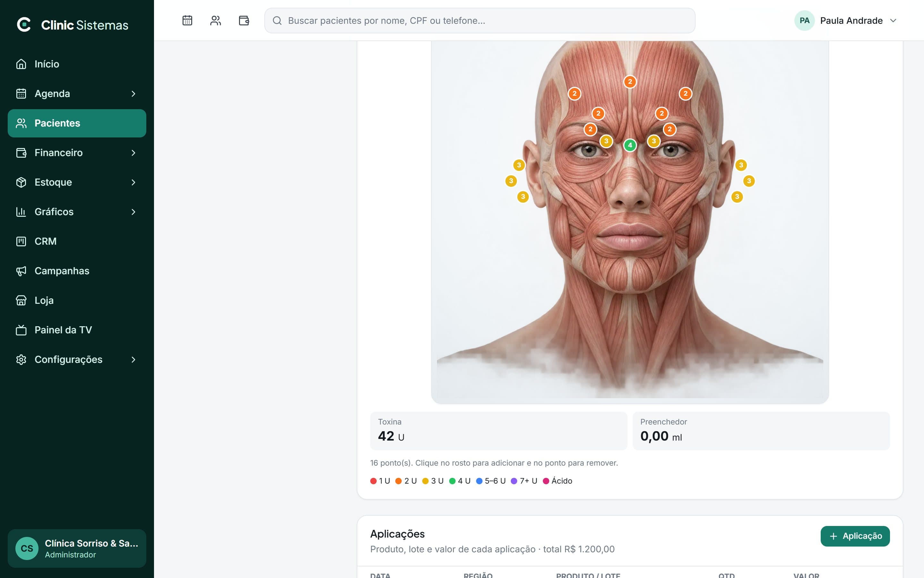
Task: Open the calendar shortcut icon in top bar
Action: pos(187,20)
